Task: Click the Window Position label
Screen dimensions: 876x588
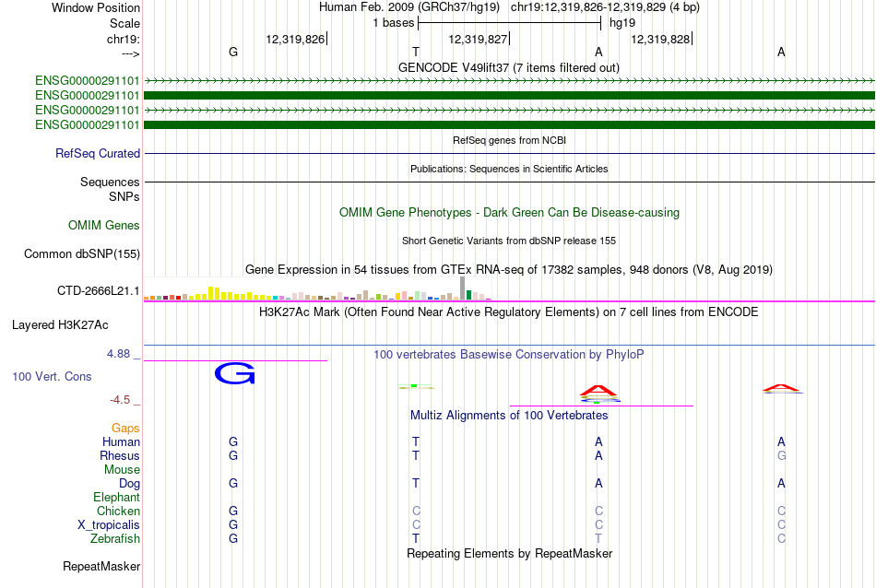Action: click(x=96, y=7)
